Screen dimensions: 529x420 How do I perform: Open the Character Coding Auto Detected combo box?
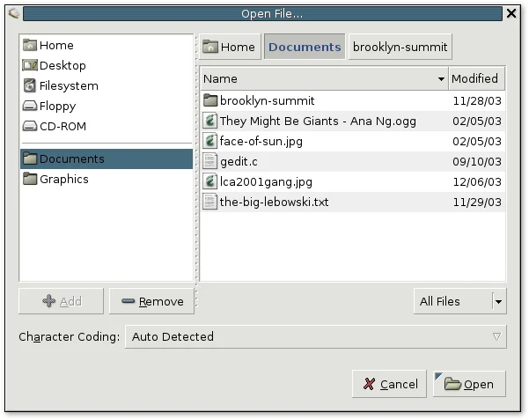point(316,336)
